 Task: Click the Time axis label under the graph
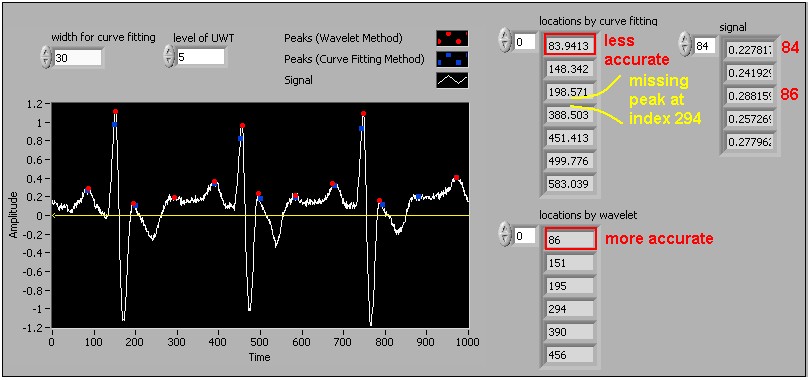pyautogui.click(x=259, y=357)
